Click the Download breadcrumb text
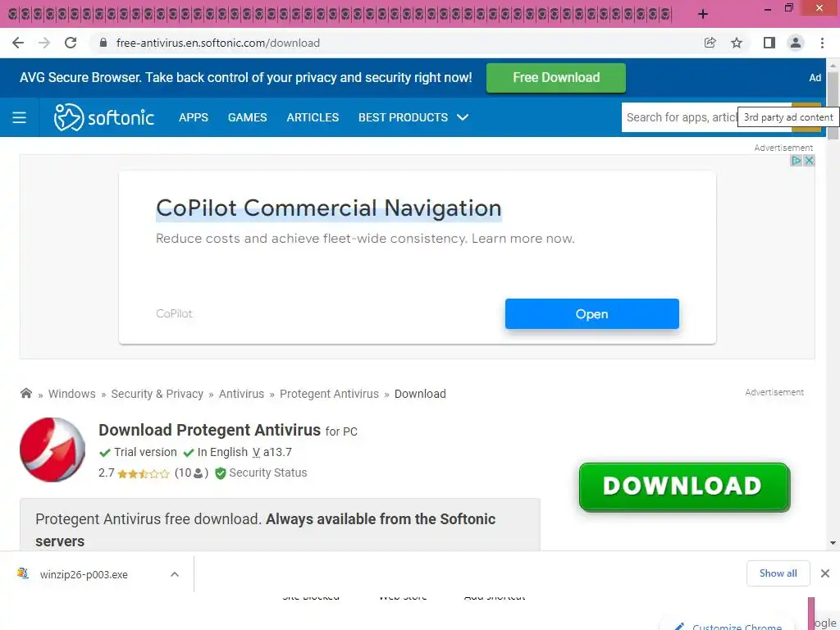The image size is (840, 630). pos(420,394)
